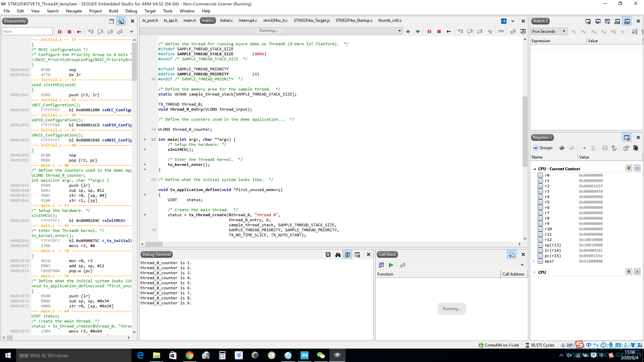644x362 pixels.
Task: Toggle the r0 register checkbox
Action: click(x=540, y=175)
